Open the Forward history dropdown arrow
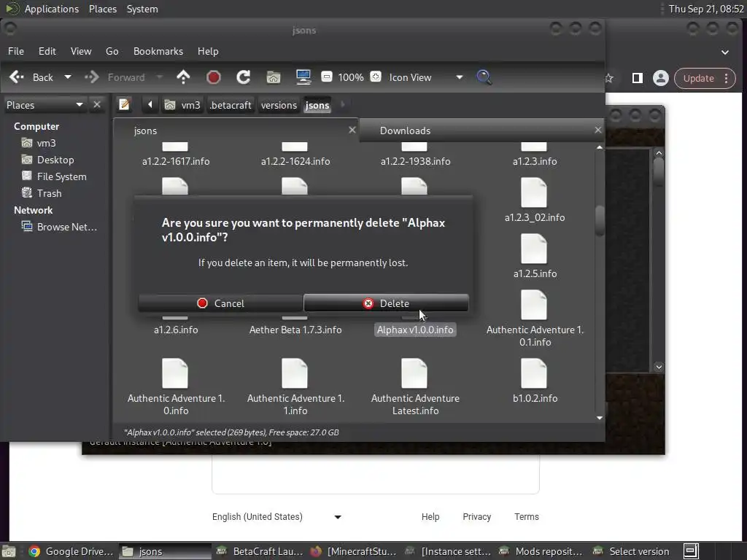Image resolution: width=747 pixels, height=560 pixels. coord(160,77)
